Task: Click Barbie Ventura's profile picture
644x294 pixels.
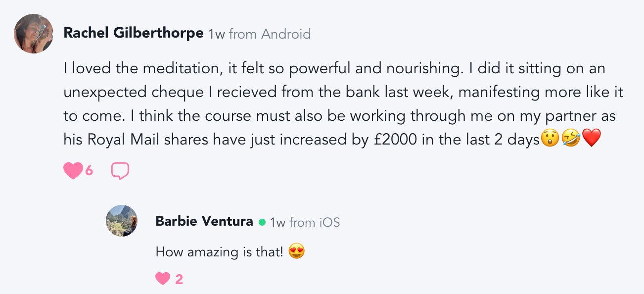Action: click(122, 221)
